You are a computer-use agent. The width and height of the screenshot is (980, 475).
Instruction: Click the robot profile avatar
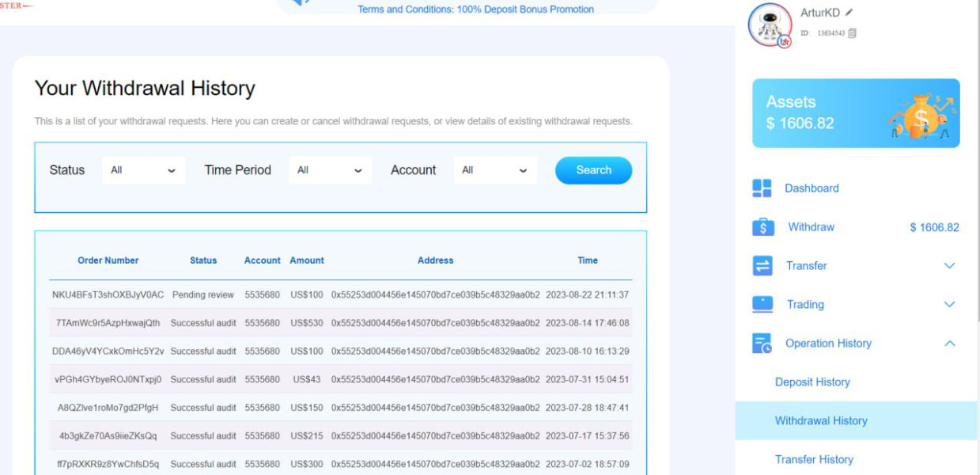(x=769, y=25)
